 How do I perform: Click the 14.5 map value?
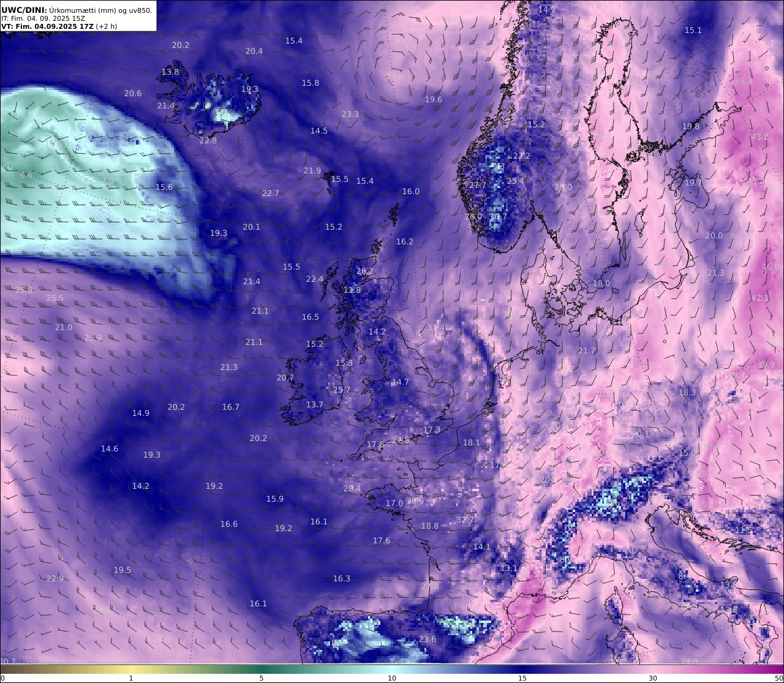point(319,131)
